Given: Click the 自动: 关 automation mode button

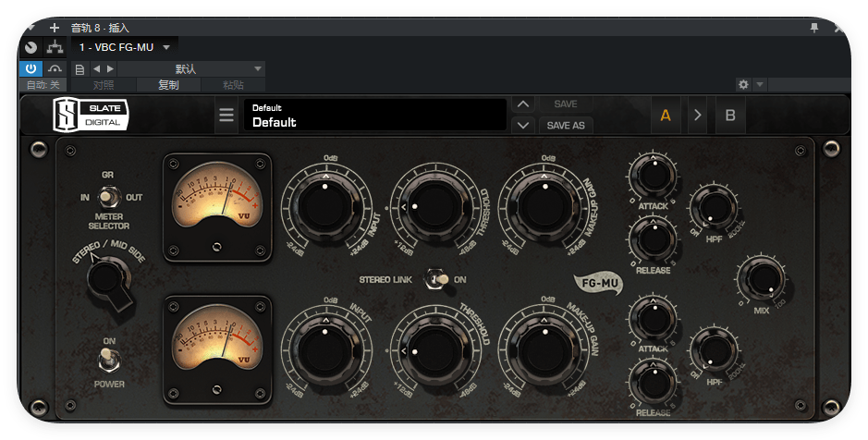Looking at the screenshot, I should (x=43, y=85).
